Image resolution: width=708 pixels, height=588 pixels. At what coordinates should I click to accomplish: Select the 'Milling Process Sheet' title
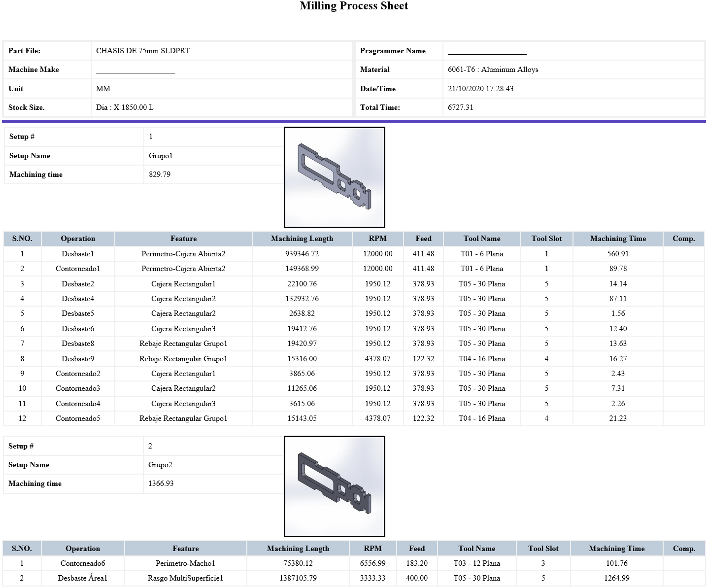click(354, 6)
